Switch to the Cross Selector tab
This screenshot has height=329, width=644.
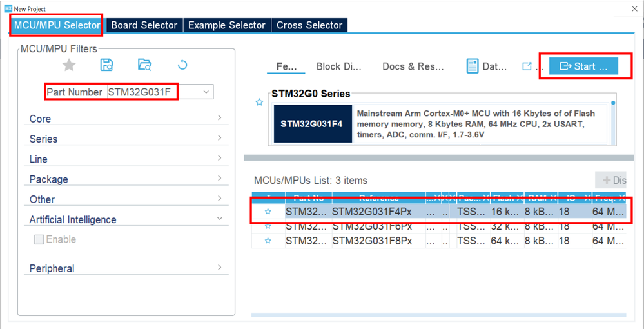309,25
